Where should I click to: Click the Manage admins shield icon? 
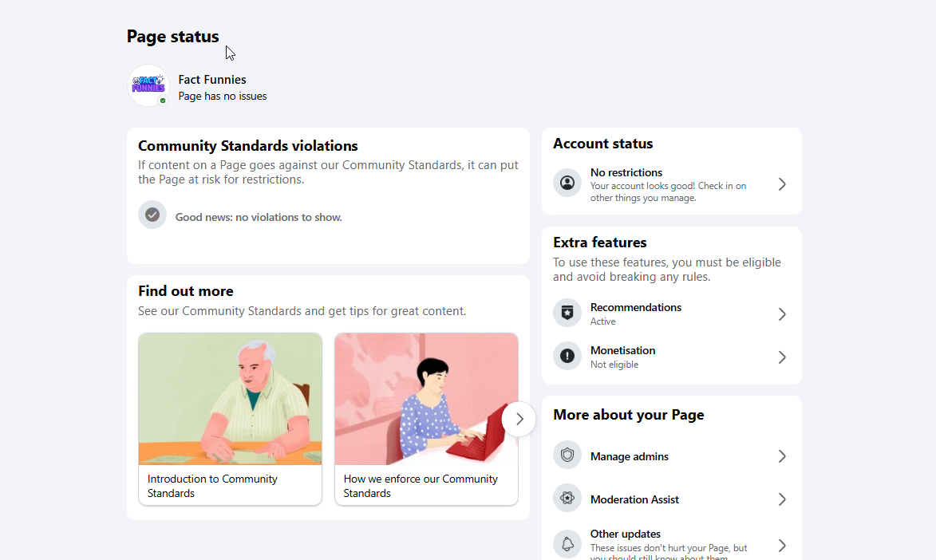(x=567, y=455)
